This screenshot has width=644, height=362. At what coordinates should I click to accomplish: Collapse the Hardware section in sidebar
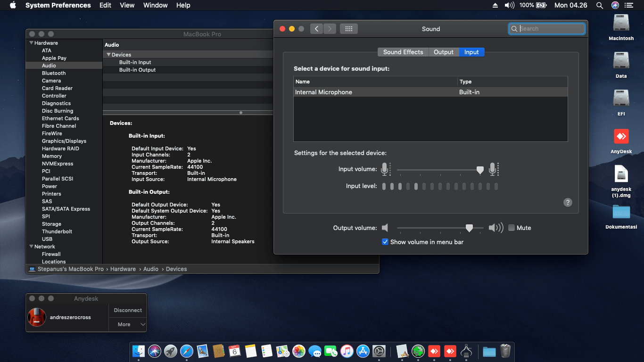tap(31, 43)
